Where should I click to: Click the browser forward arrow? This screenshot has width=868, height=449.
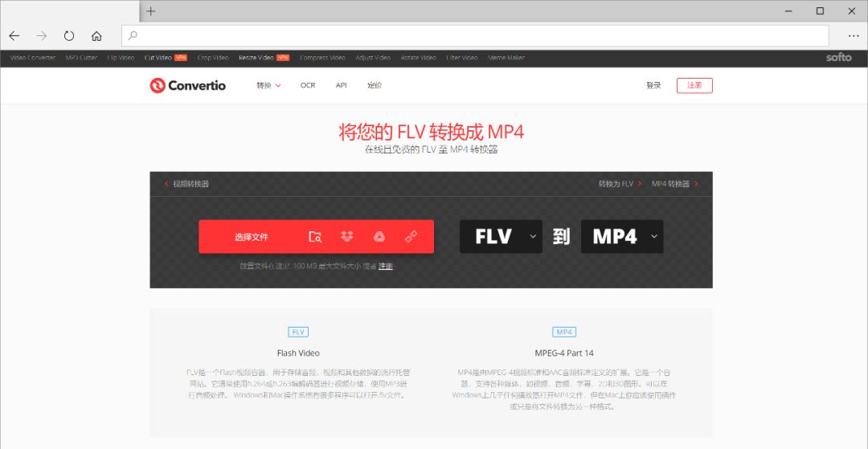tap(42, 36)
